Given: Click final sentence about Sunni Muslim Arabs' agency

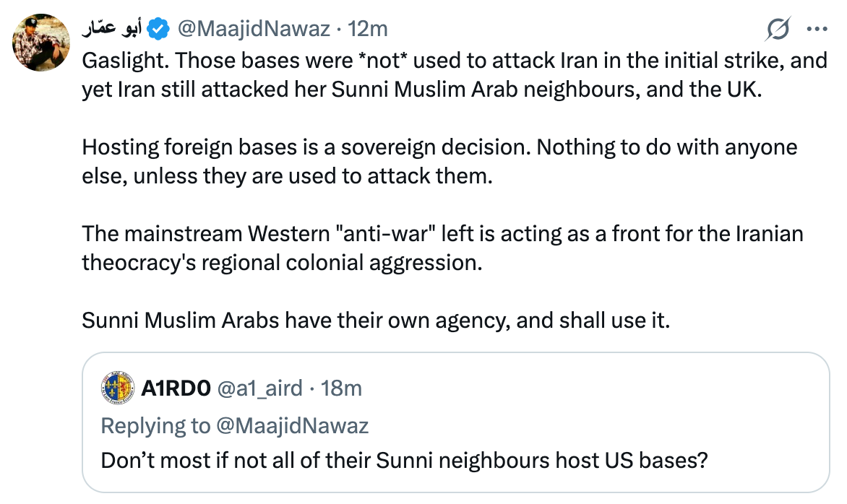Looking at the screenshot, I should (376, 321).
